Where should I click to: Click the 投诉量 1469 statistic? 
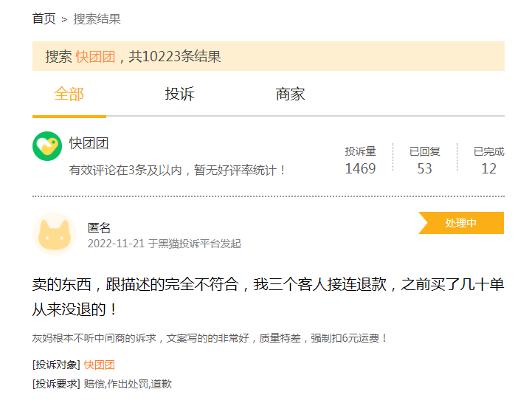point(360,160)
